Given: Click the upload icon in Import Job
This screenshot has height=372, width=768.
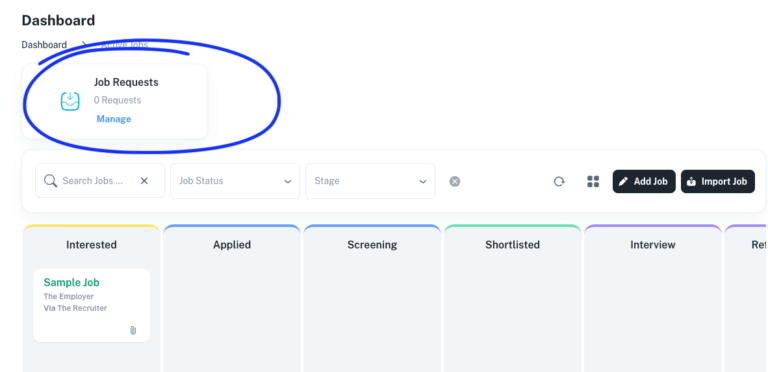Looking at the screenshot, I should click(x=691, y=182).
